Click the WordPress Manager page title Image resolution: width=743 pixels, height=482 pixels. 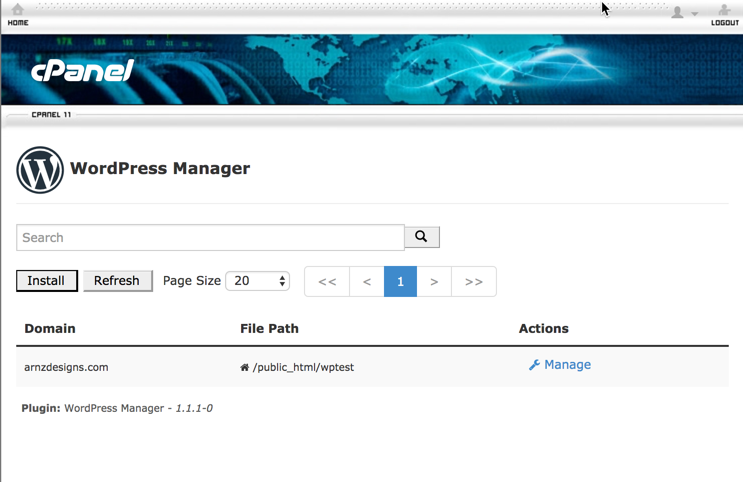tap(160, 168)
